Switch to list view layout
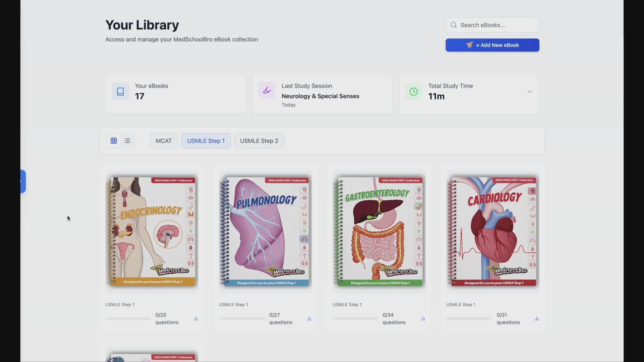This screenshot has height=362, width=644. 127,141
